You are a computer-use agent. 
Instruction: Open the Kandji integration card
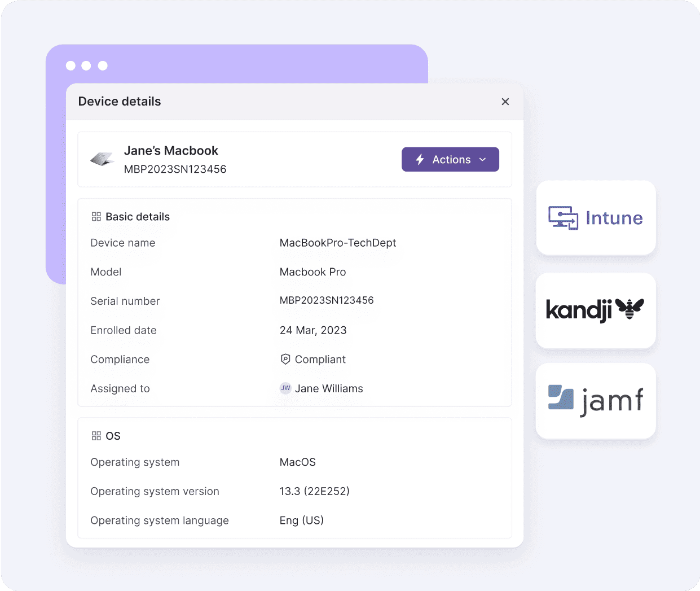pos(596,310)
